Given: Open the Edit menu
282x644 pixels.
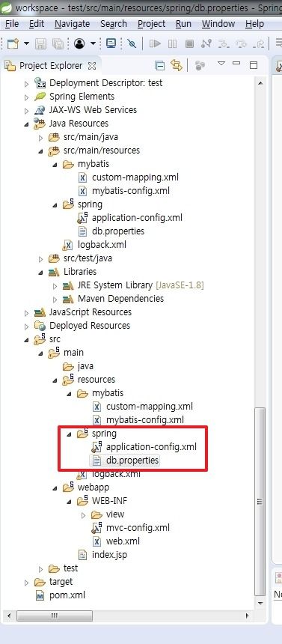Looking at the screenshot, I should (x=37, y=24).
